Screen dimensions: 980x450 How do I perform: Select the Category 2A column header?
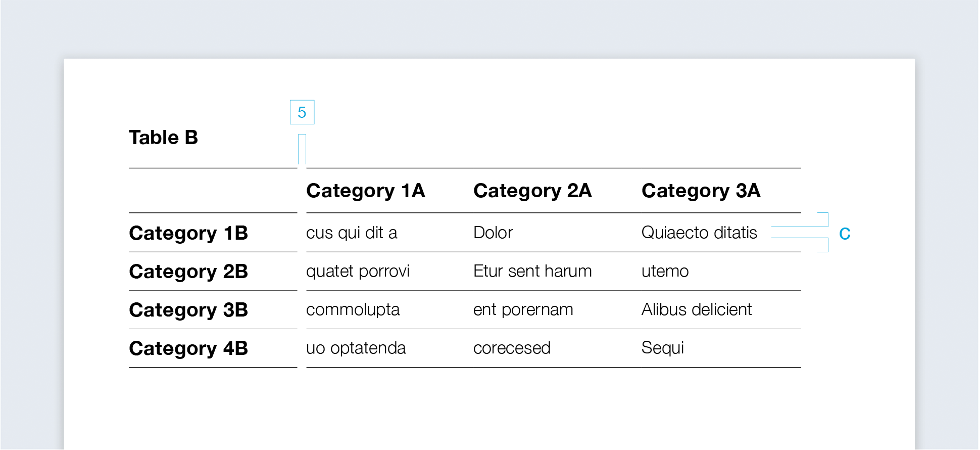click(x=532, y=191)
